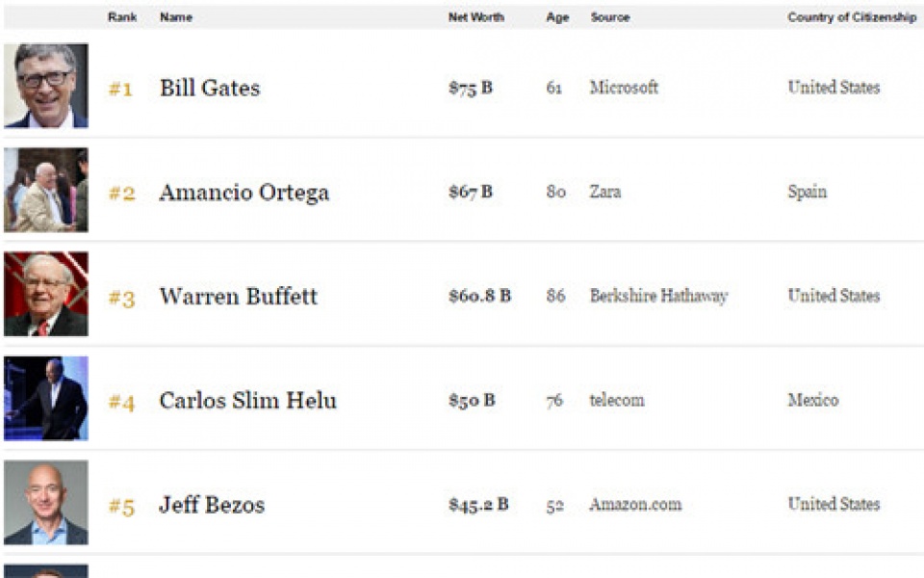The height and width of the screenshot is (578, 924).
Task: Click the photo in the #1 row
Action: 46,86
